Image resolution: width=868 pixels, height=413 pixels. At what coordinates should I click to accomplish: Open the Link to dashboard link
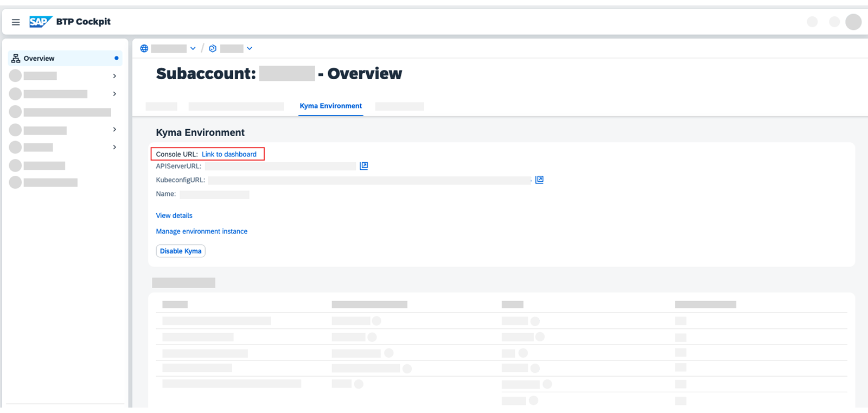[x=229, y=154]
